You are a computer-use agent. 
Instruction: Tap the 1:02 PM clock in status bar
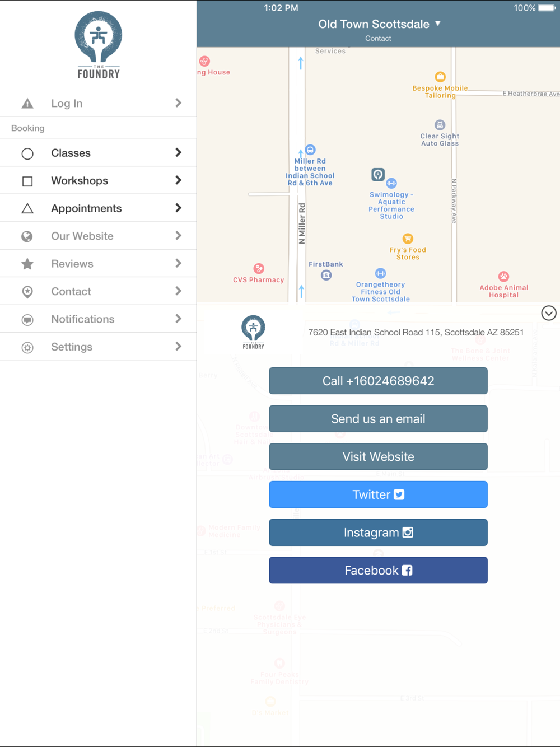(x=281, y=8)
